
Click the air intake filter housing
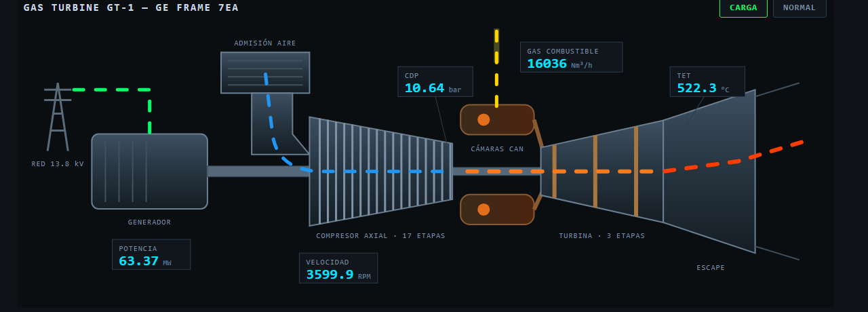(x=265, y=73)
